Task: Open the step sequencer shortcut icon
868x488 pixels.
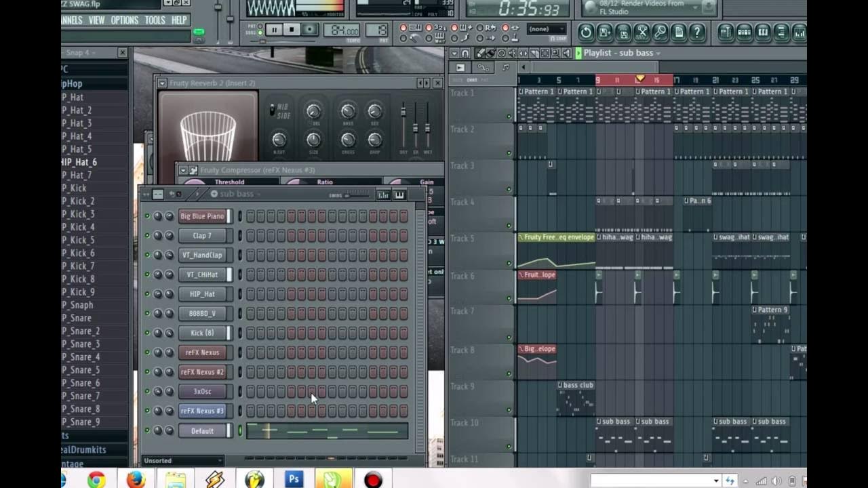Action: (744, 32)
